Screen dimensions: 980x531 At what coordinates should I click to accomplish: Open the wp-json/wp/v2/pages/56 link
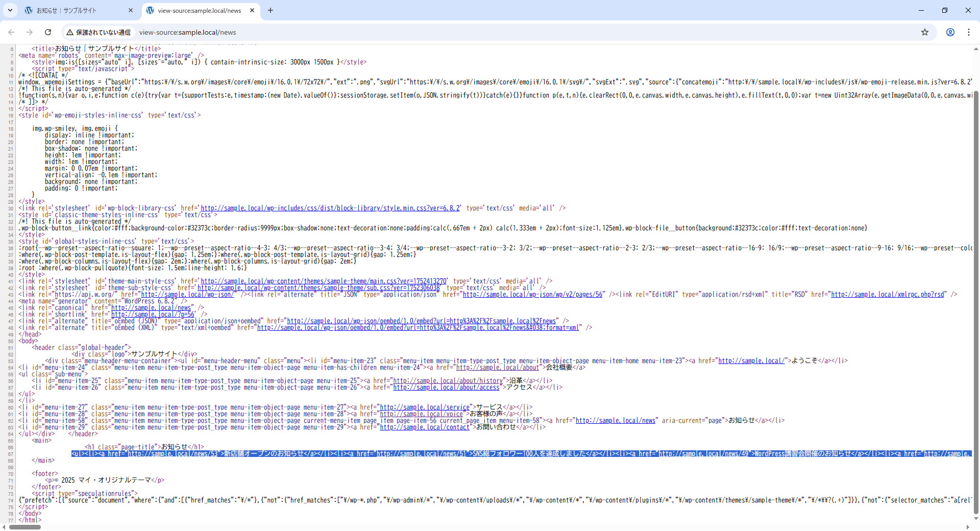click(533, 295)
